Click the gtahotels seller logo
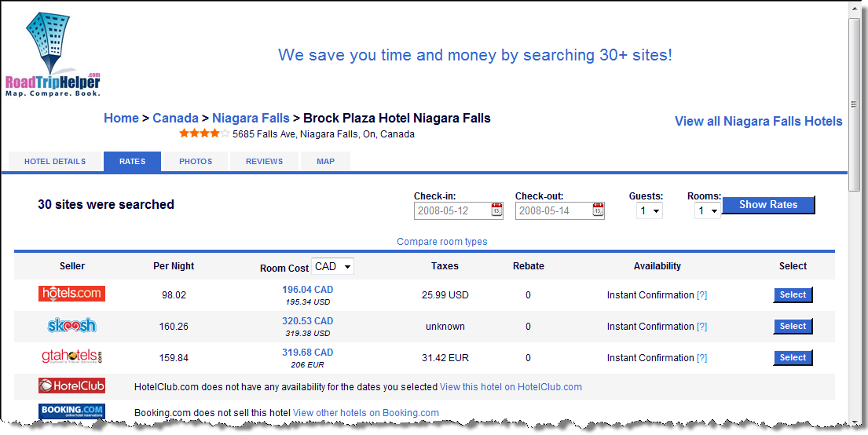868x435 pixels. [71, 356]
